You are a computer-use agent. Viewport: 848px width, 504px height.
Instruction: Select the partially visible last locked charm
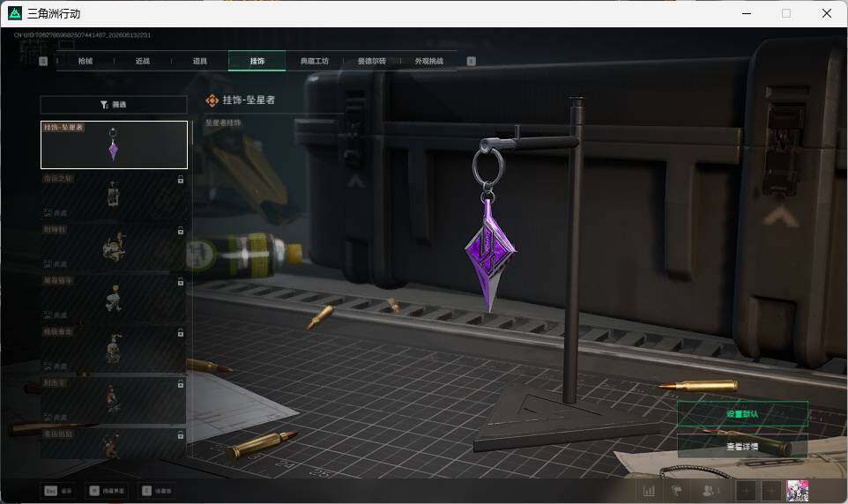coord(114,443)
